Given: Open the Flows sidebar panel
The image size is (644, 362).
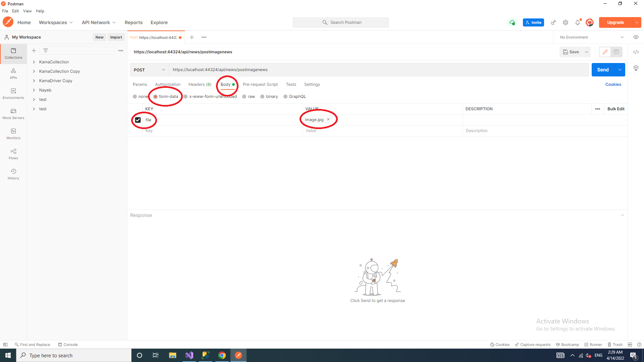Looking at the screenshot, I should click(x=13, y=154).
